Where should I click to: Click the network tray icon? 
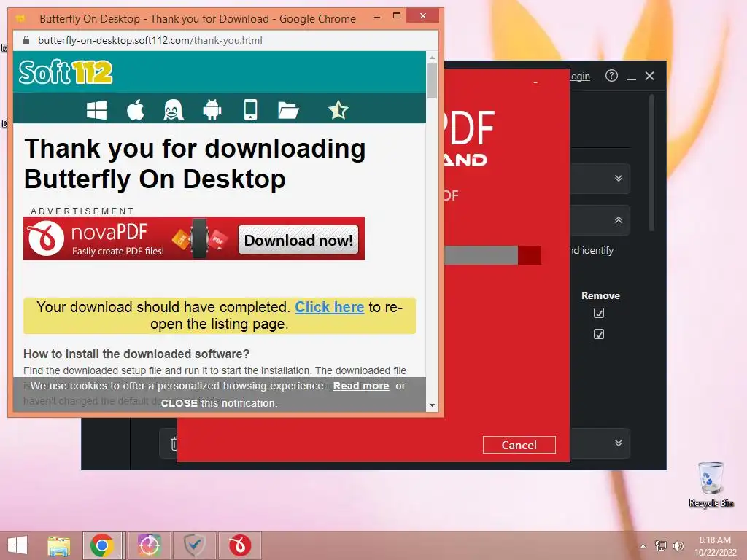661,545
